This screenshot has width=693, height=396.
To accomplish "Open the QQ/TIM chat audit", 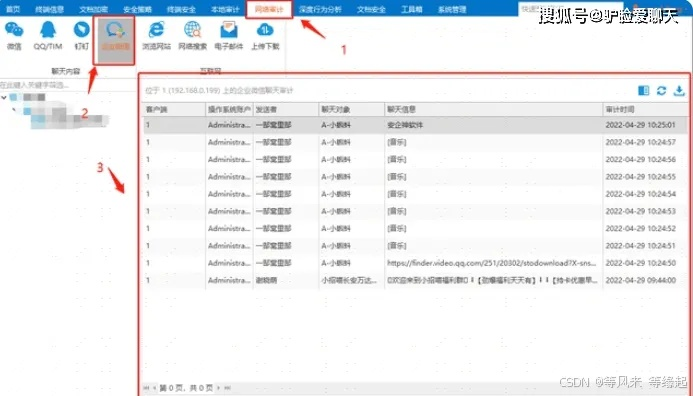I will pos(48,36).
